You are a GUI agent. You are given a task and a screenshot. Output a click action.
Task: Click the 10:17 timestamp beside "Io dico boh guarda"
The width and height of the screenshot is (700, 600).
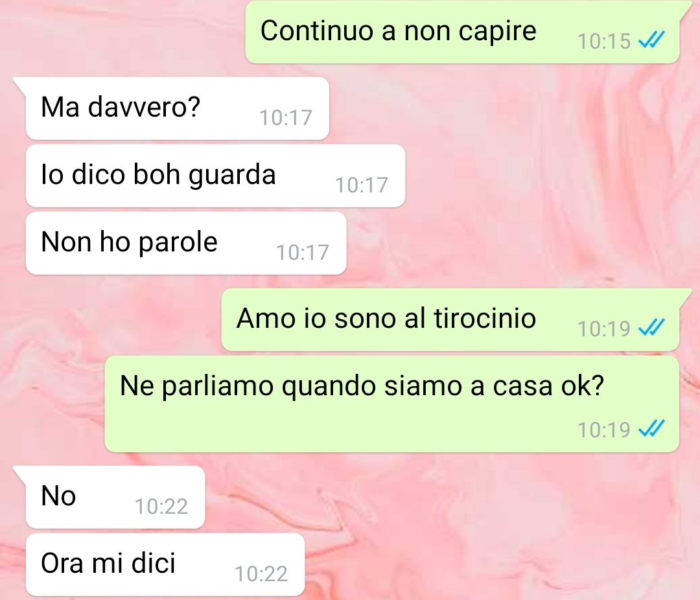point(362,185)
